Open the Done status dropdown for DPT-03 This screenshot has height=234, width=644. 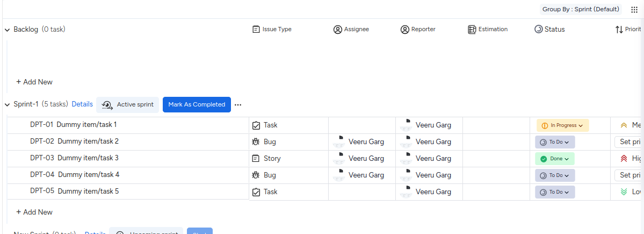pyautogui.click(x=554, y=159)
